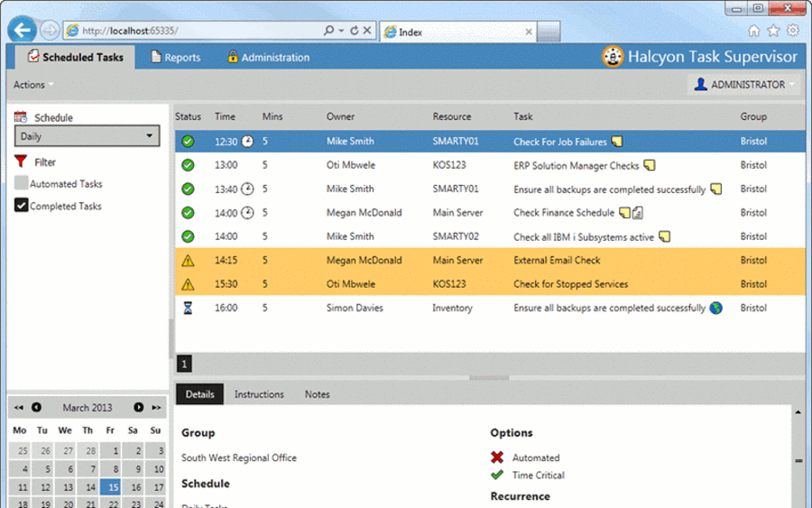Go to previous month in calendar

coord(36,408)
